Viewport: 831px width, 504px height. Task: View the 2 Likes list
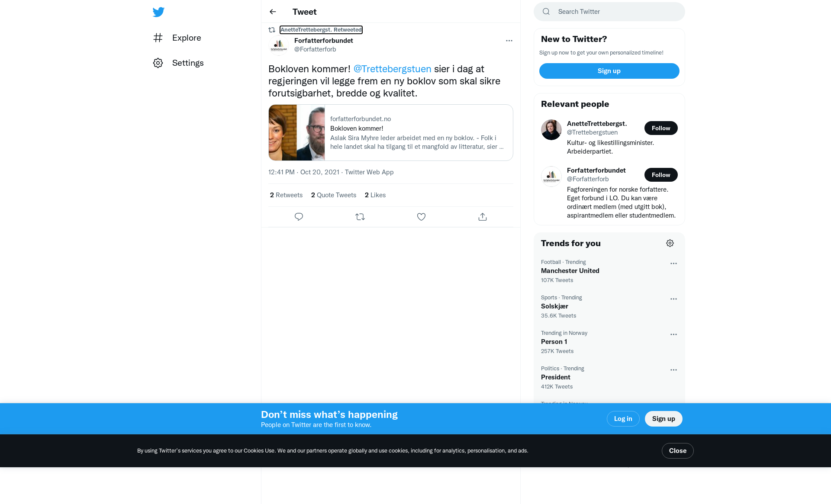(375, 195)
